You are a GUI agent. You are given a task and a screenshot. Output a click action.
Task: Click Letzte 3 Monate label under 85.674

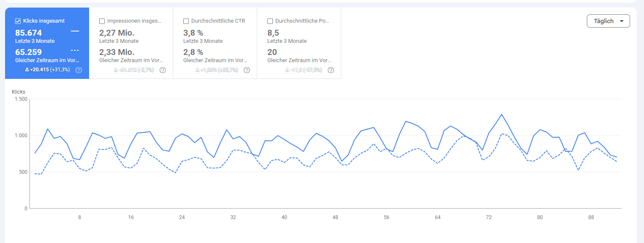click(35, 41)
